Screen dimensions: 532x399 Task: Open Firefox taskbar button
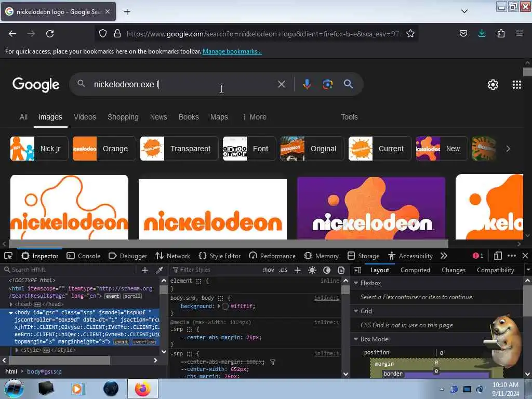click(143, 389)
